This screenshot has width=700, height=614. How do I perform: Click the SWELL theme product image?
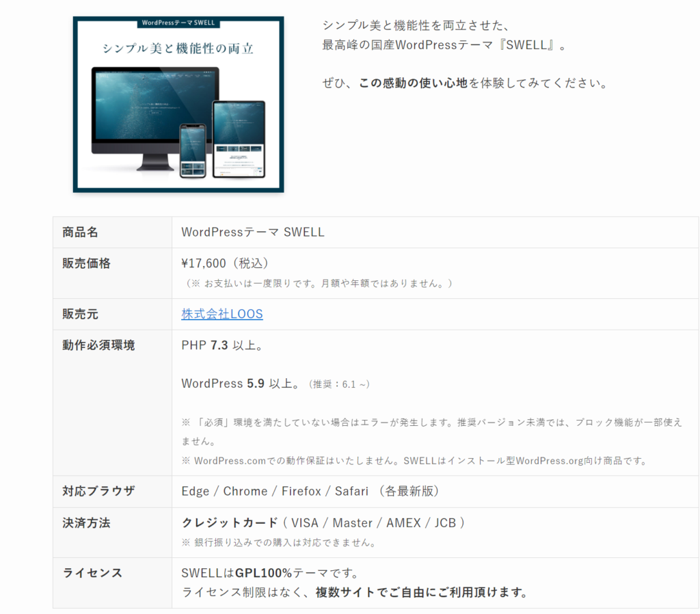tap(178, 105)
